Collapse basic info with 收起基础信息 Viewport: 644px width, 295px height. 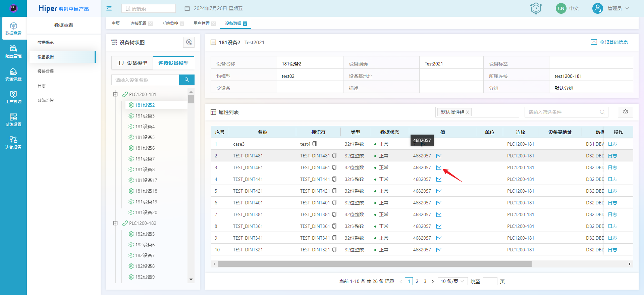pos(609,42)
